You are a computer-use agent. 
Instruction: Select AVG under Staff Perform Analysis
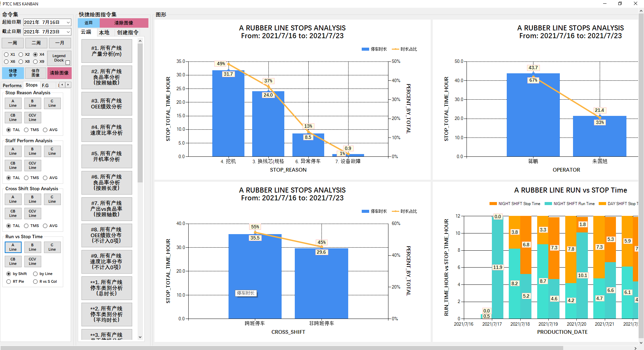45,178
